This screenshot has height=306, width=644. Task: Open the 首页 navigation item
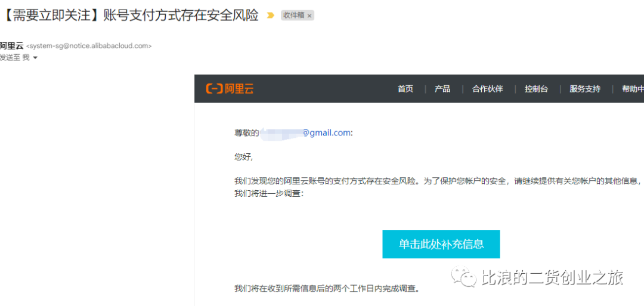405,89
